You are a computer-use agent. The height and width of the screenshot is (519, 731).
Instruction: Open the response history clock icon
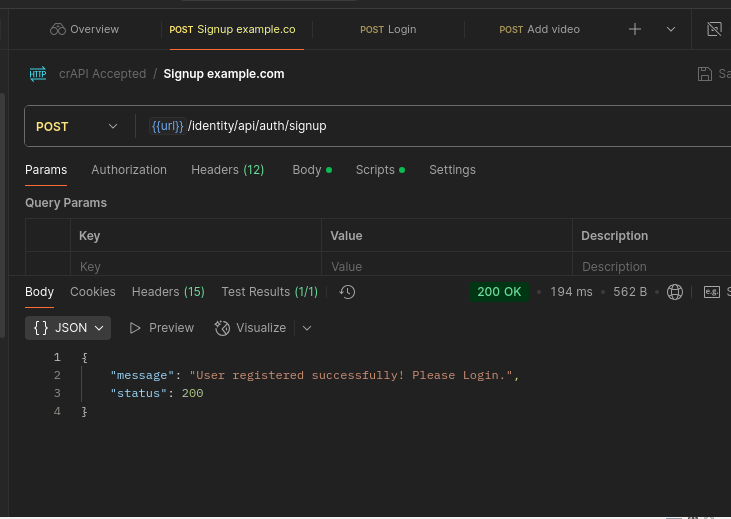click(x=347, y=292)
